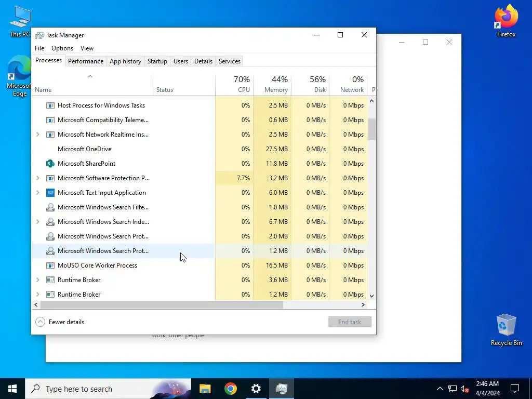This screenshot has width=532, height=399.
Task: Expand Microsoft Software Protection Platform process
Action: 37,178
